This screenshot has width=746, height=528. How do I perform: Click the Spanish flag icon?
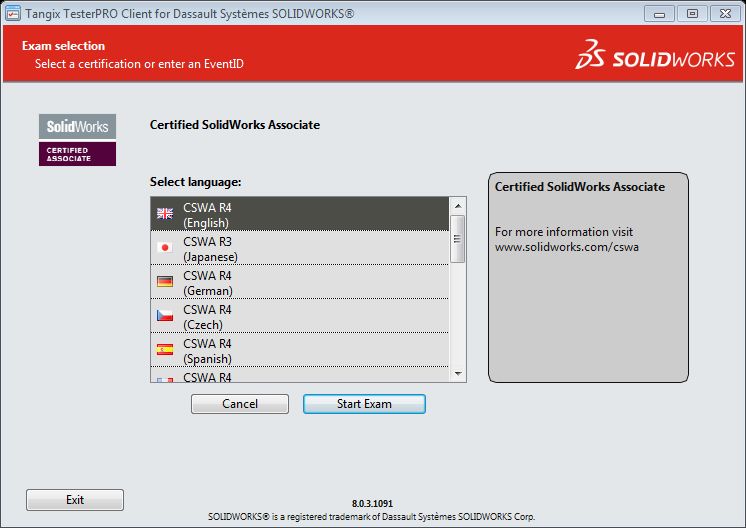[x=165, y=350]
